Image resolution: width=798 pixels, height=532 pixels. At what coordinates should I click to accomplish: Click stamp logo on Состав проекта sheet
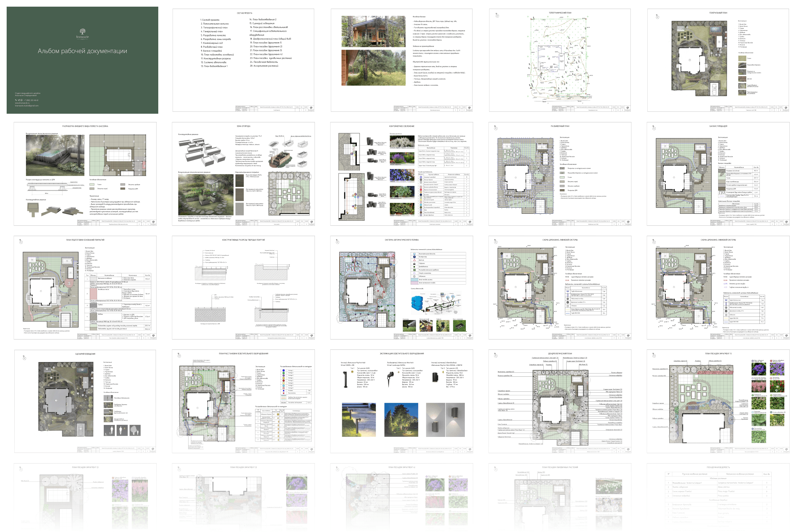(x=311, y=108)
